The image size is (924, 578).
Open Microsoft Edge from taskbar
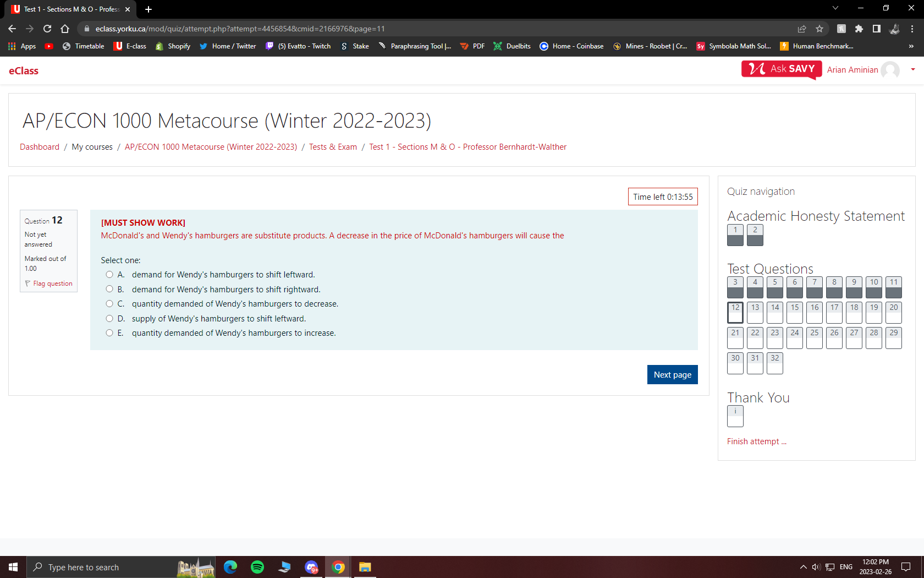pyautogui.click(x=230, y=567)
